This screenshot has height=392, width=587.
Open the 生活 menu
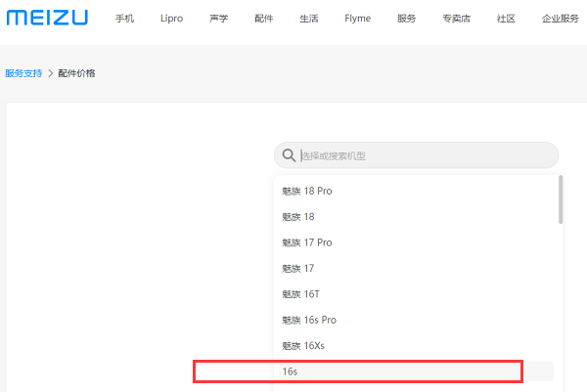click(309, 19)
